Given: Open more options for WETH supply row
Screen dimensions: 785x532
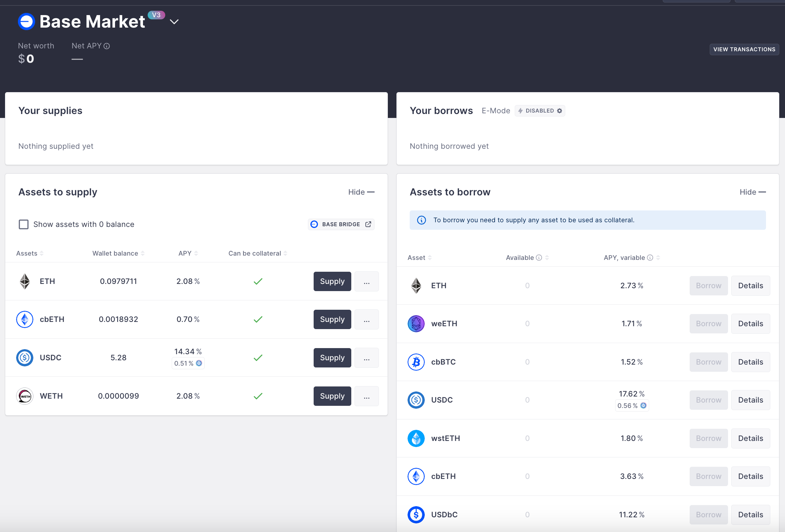Looking at the screenshot, I should click(367, 396).
